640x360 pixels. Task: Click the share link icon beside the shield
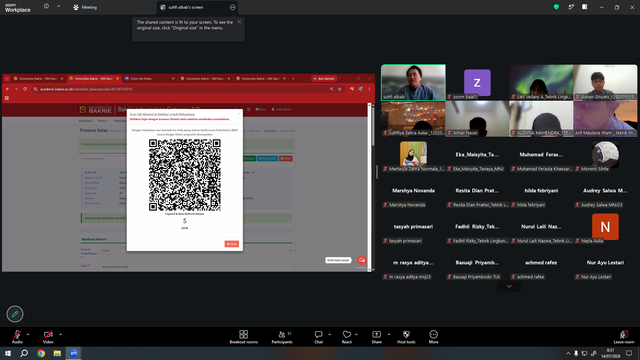(571, 7)
